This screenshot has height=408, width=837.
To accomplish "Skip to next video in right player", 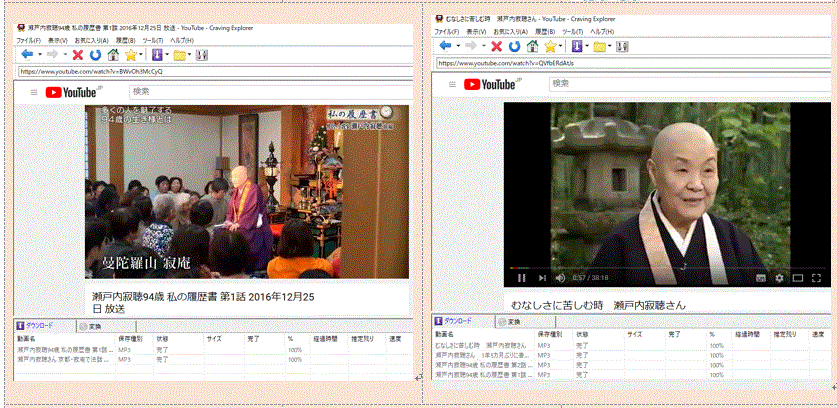I will point(542,278).
